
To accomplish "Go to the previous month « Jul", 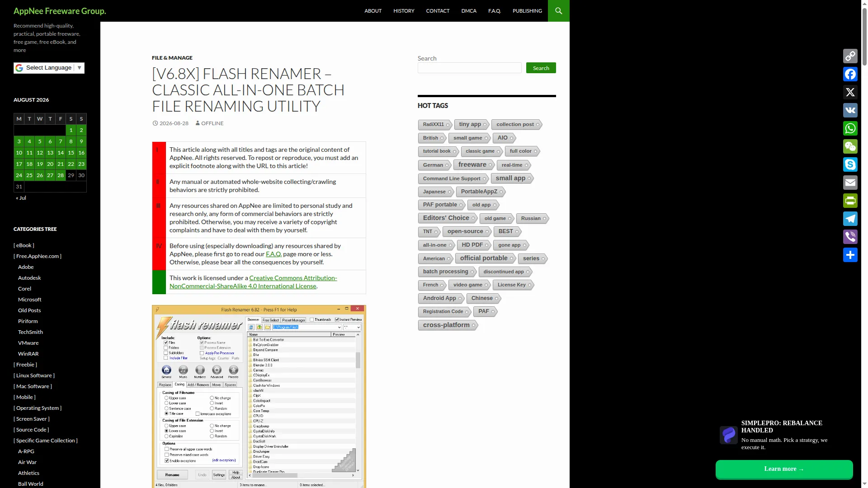I will 21,198.
